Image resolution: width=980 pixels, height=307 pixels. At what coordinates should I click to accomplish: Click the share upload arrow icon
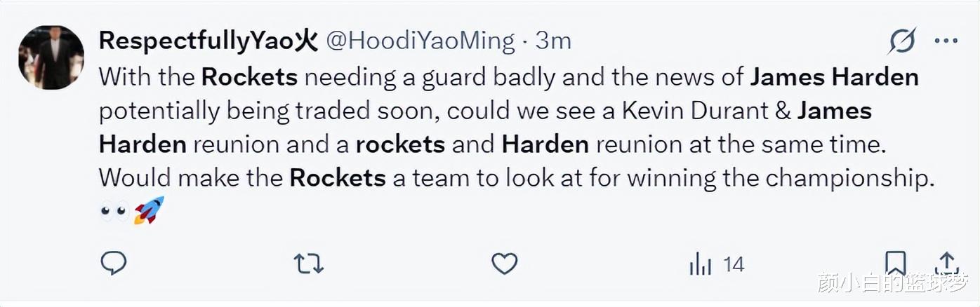pyautogui.click(x=947, y=262)
